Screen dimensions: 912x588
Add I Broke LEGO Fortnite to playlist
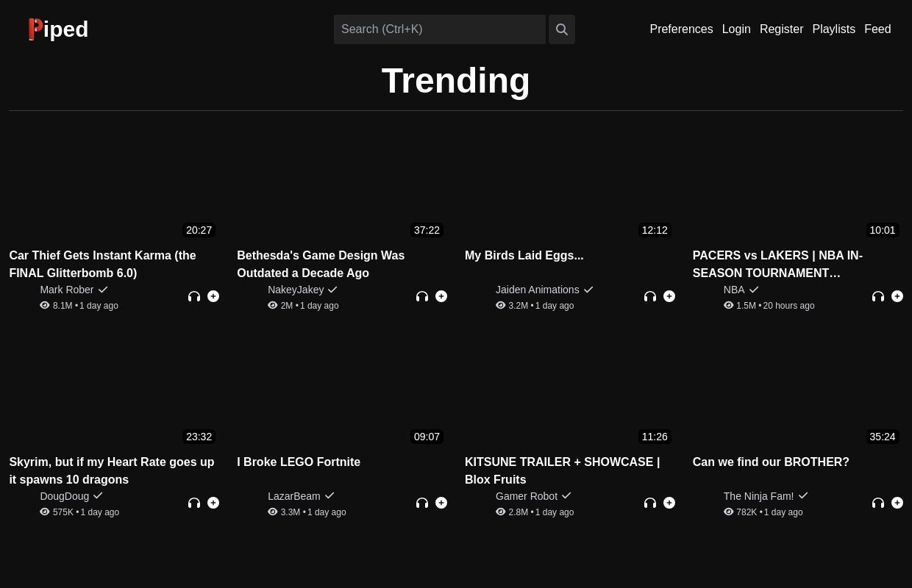pyautogui.click(x=441, y=503)
